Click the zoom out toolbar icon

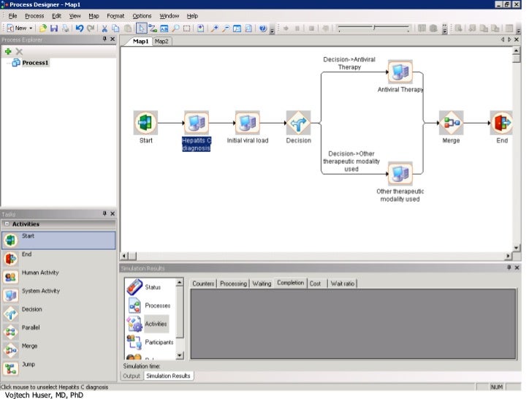pyautogui.click(x=226, y=28)
